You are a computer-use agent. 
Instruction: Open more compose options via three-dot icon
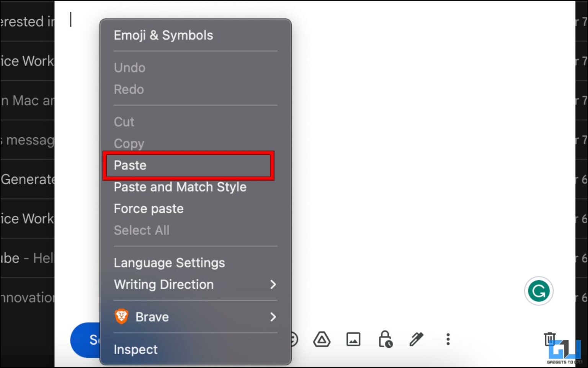tap(448, 339)
